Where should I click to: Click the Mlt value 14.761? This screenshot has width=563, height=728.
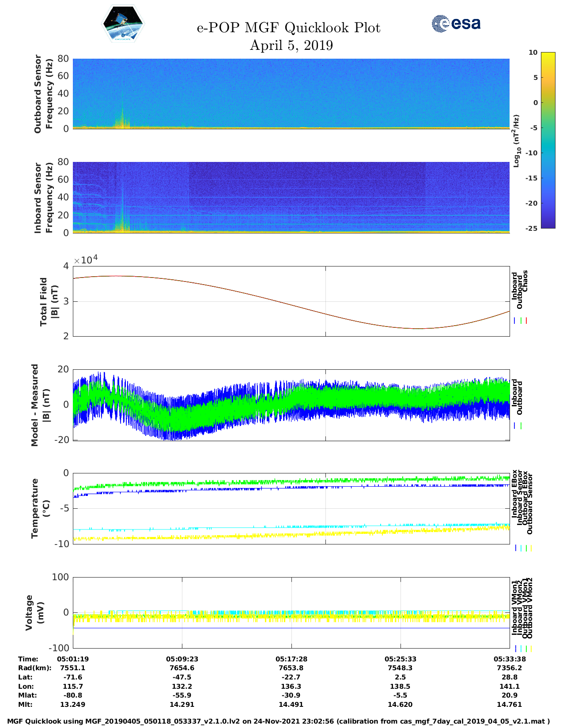pyautogui.click(x=509, y=705)
